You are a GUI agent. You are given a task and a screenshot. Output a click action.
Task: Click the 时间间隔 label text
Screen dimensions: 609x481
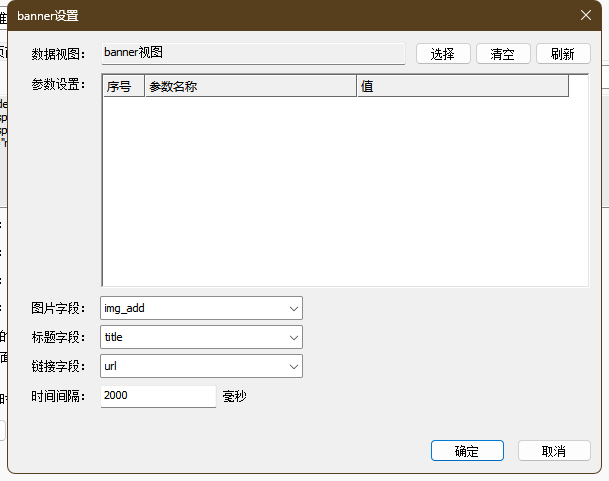click(x=58, y=396)
